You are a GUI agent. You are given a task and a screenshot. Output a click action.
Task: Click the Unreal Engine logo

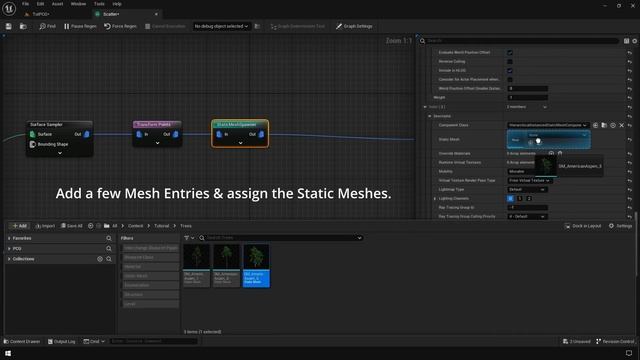click(9, 8)
